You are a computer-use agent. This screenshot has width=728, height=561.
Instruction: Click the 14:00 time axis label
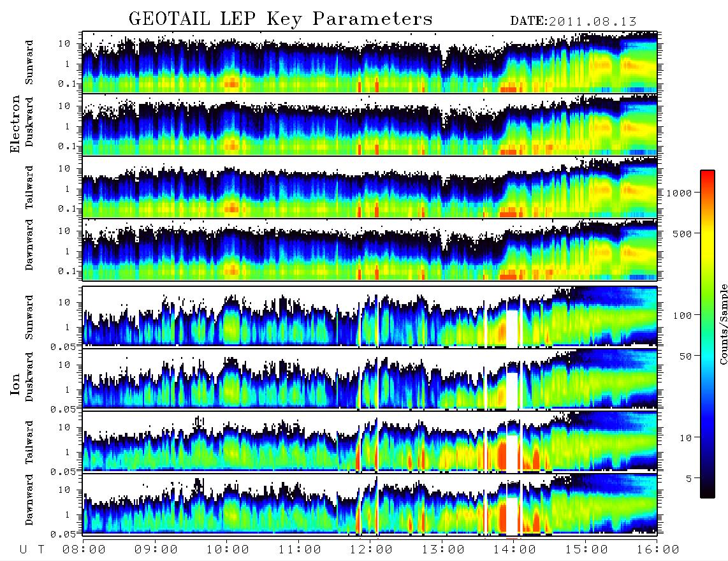(514, 550)
